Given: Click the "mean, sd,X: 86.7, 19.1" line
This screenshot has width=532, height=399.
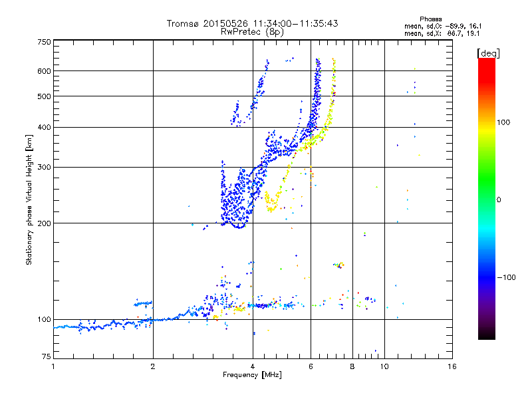Looking at the screenshot, I should (442, 34).
